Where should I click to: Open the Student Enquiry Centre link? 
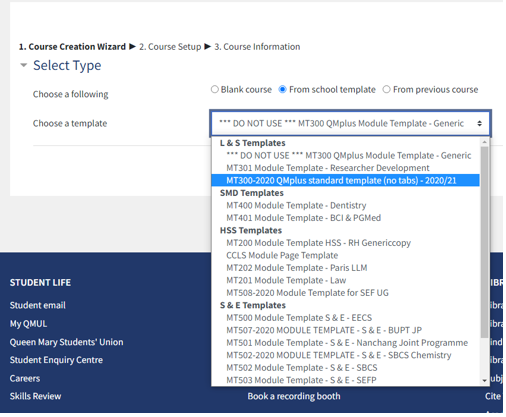point(56,360)
